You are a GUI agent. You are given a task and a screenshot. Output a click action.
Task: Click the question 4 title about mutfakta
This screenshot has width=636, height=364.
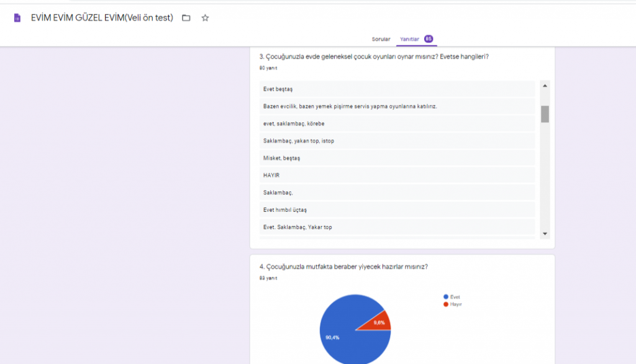tap(343, 267)
